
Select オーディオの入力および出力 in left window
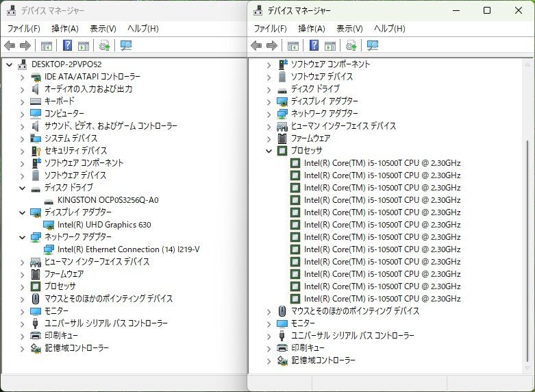click(x=88, y=89)
